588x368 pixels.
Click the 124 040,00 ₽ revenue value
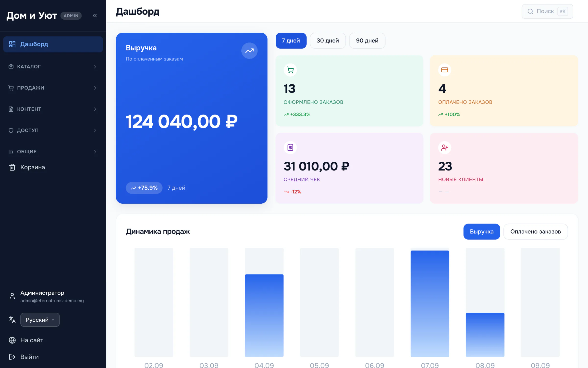click(182, 122)
